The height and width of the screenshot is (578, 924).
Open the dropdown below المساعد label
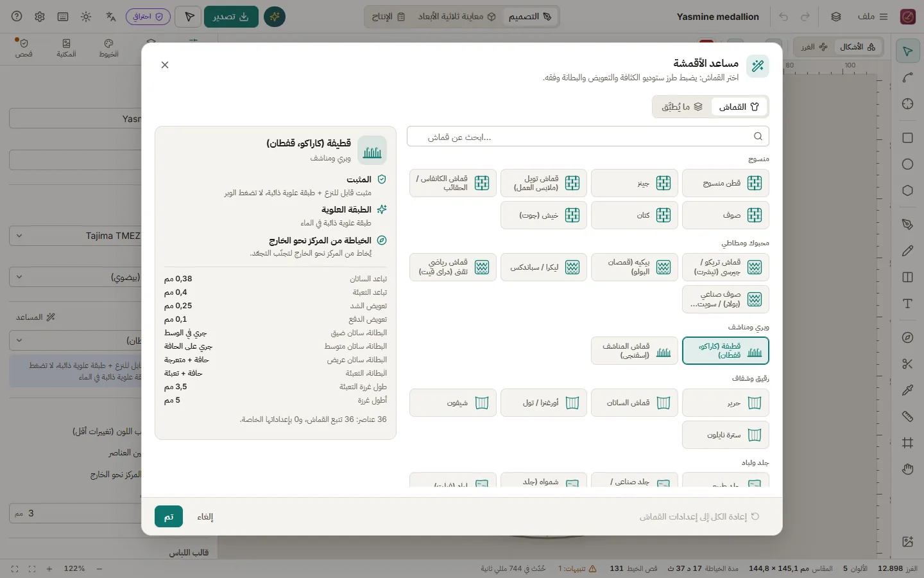point(75,340)
